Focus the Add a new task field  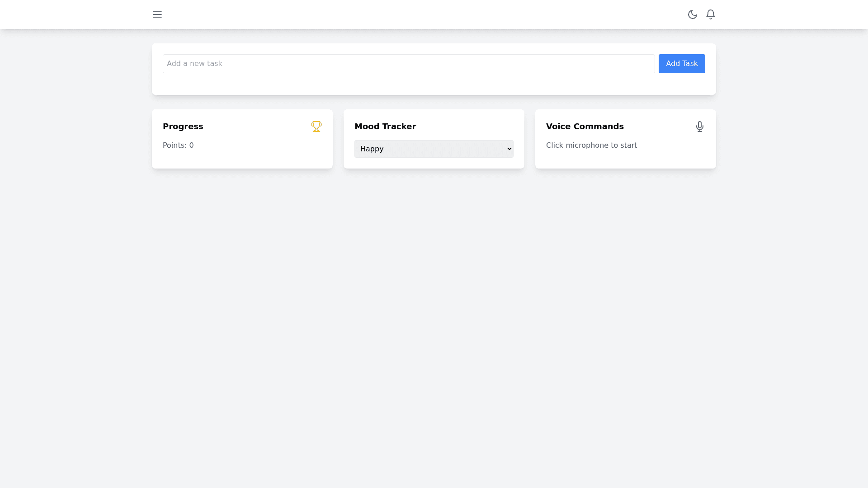pyautogui.click(x=408, y=64)
